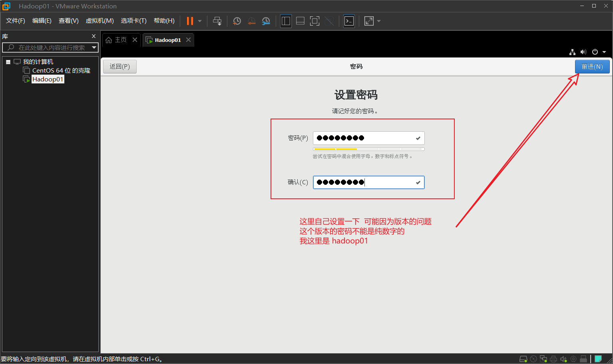613x364 pixels.
Task: Click the 密码(P) password field
Action: click(x=368, y=138)
